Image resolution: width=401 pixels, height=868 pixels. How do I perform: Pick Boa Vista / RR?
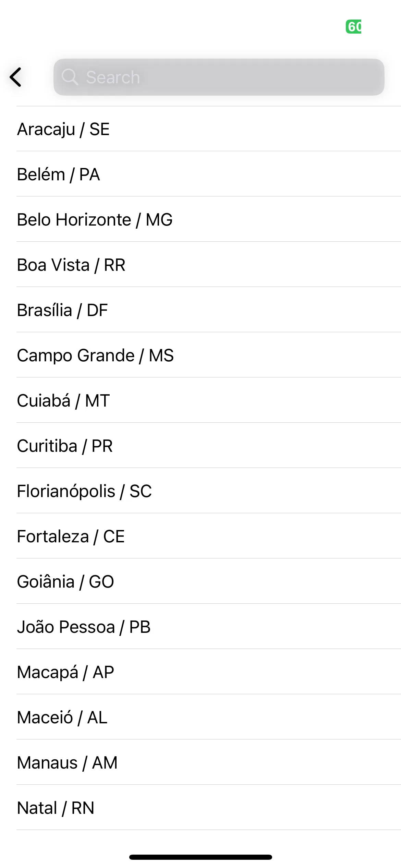coord(209,265)
